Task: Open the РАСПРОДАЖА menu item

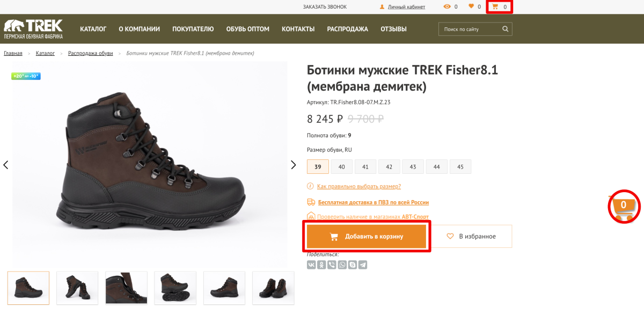Action: [x=347, y=29]
